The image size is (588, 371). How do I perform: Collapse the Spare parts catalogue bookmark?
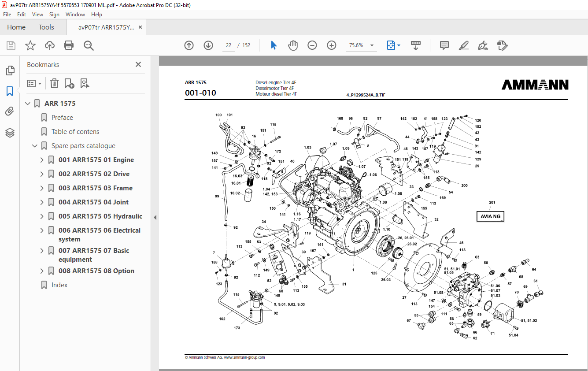point(35,146)
